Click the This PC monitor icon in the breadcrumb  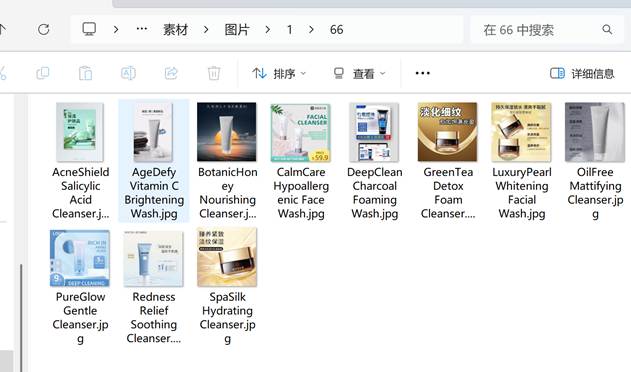[x=89, y=29]
